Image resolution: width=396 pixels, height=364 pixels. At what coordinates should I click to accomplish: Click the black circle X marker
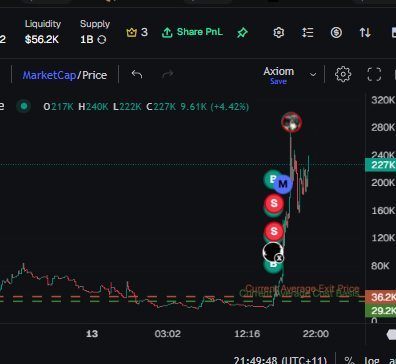pos(273,252)
